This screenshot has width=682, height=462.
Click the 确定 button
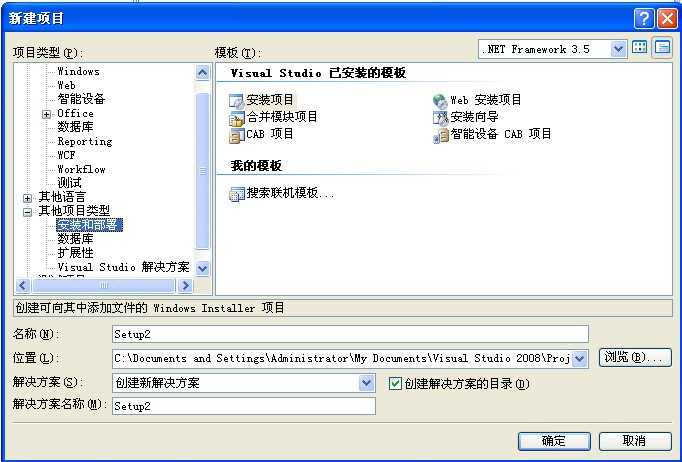pyautogui.click(x=554, y=441)
